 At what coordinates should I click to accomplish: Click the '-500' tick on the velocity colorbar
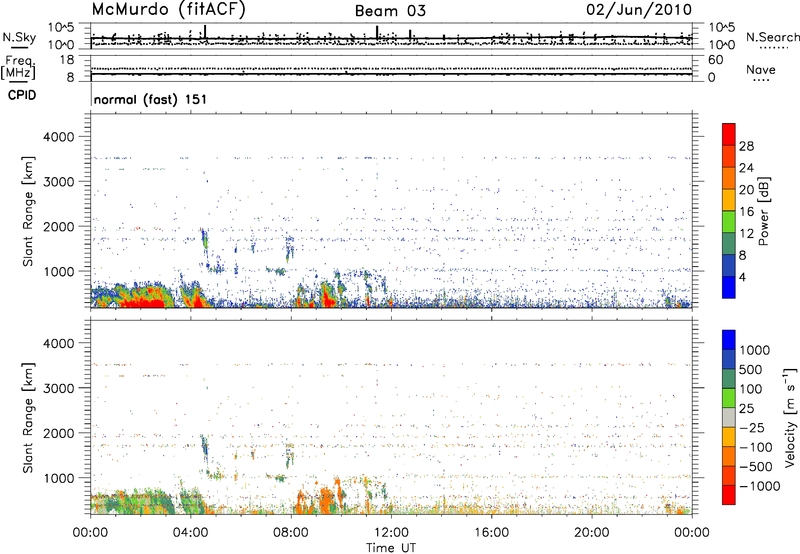coord(756,467)
